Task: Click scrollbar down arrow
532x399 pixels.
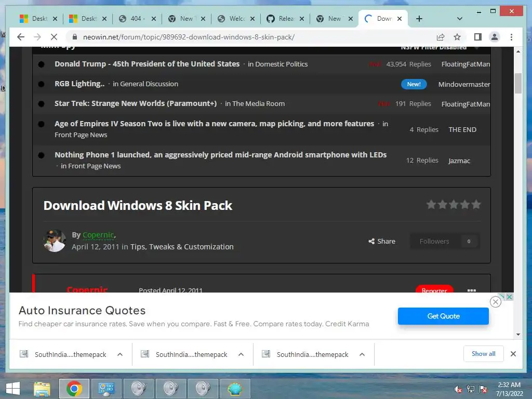Action: [x=518, y=335]
